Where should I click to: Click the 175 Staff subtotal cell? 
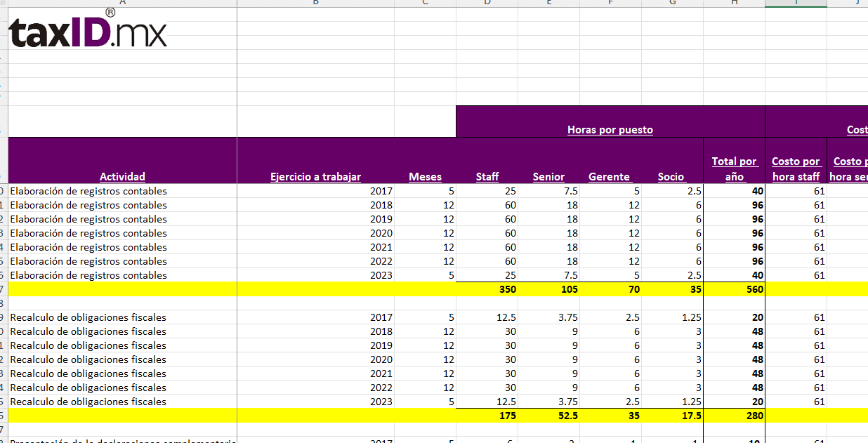(487, 416)
